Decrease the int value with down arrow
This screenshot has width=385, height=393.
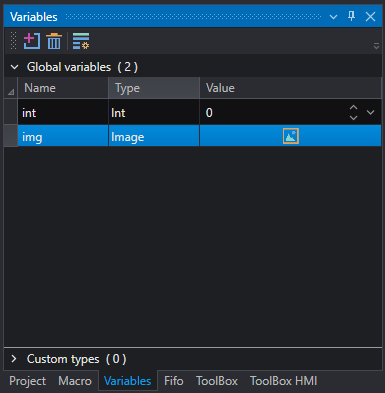click(353, 117)
